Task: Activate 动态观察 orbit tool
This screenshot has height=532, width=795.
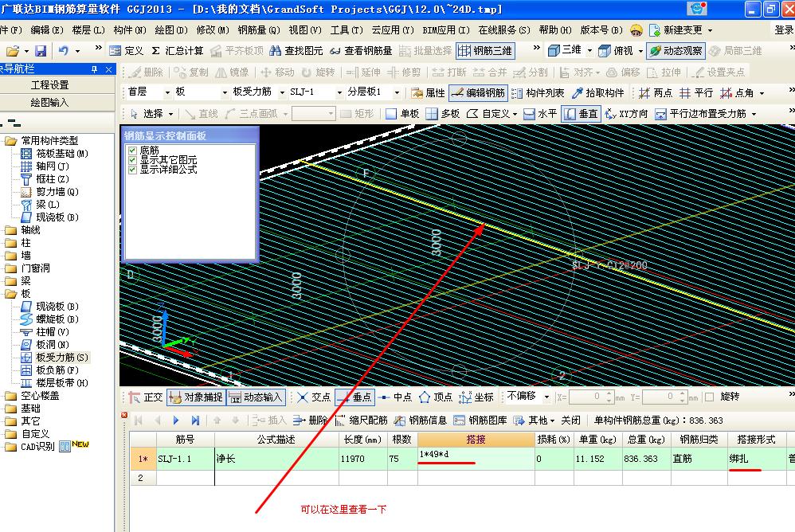Action: click(x=676, y=51)
